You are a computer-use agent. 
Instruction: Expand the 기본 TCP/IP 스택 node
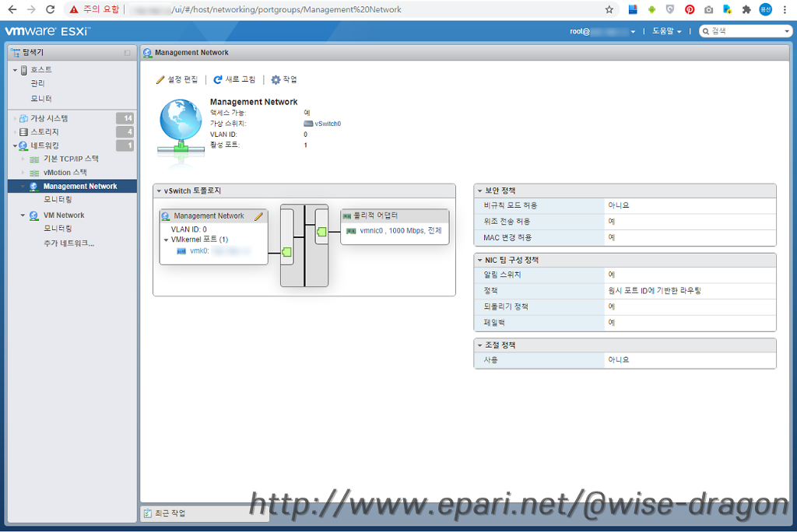pos(23,159)
